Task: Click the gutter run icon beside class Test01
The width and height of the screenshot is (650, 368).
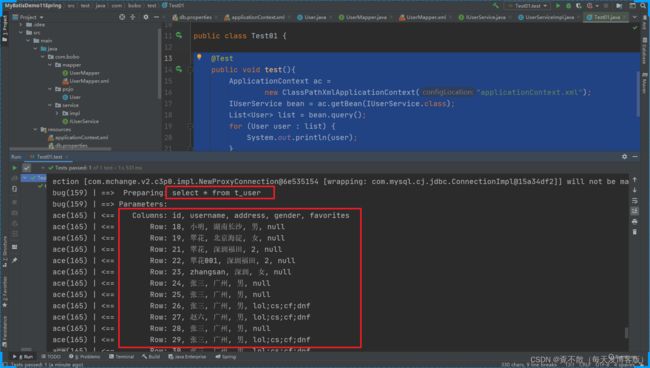Action: tap(179, 36)
